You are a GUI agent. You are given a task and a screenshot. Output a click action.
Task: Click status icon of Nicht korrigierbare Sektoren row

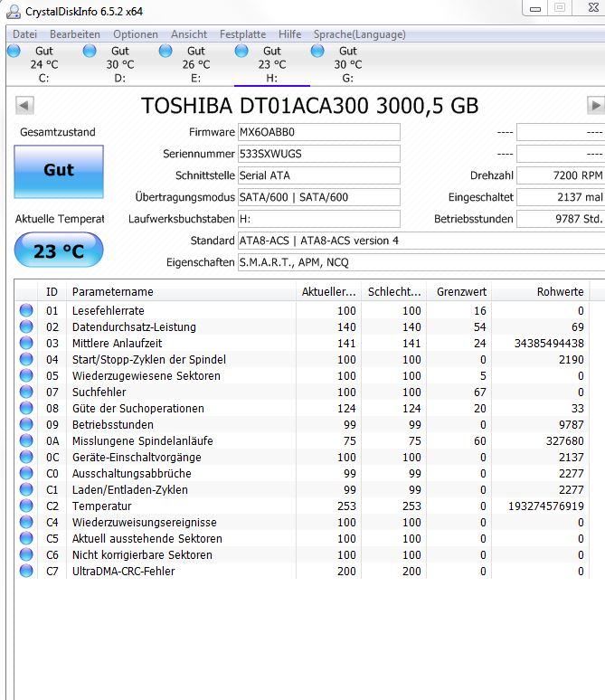[x=26, y=555]
